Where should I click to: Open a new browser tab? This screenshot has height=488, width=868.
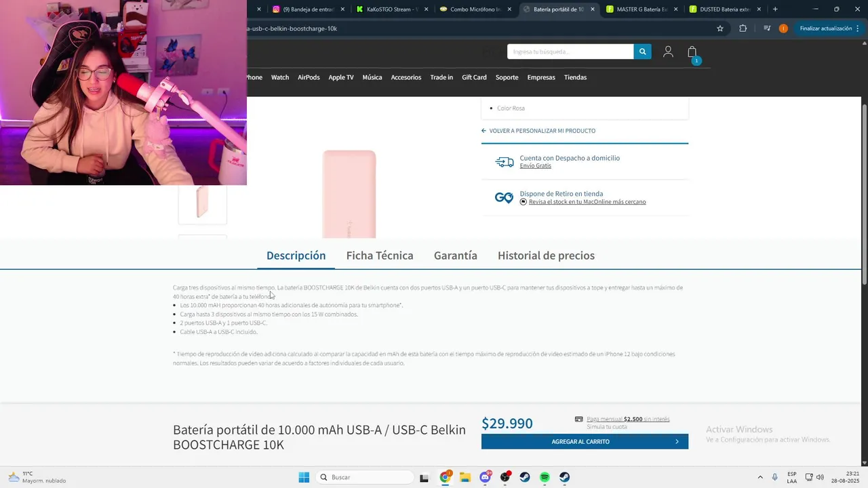[x=775, y=9]
